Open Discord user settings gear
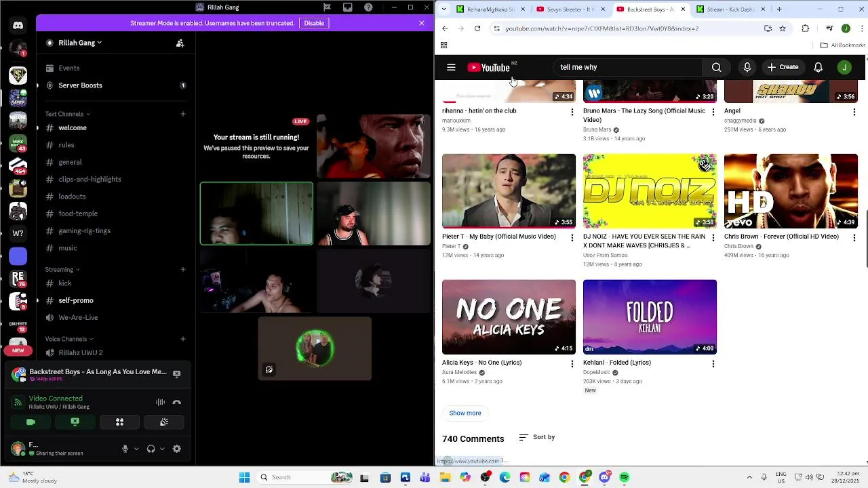Screen dimensions: 868x488 pyautogui.click(x=177, y=449)
